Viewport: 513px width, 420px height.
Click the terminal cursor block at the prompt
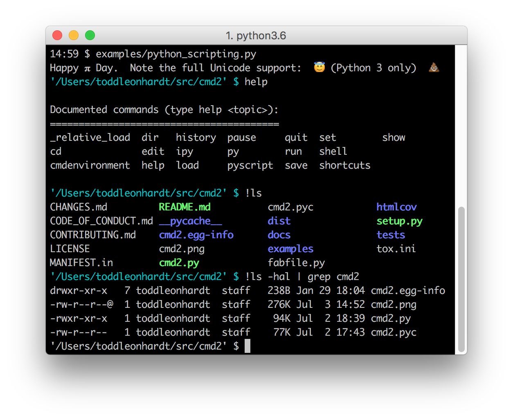[248, 346]
